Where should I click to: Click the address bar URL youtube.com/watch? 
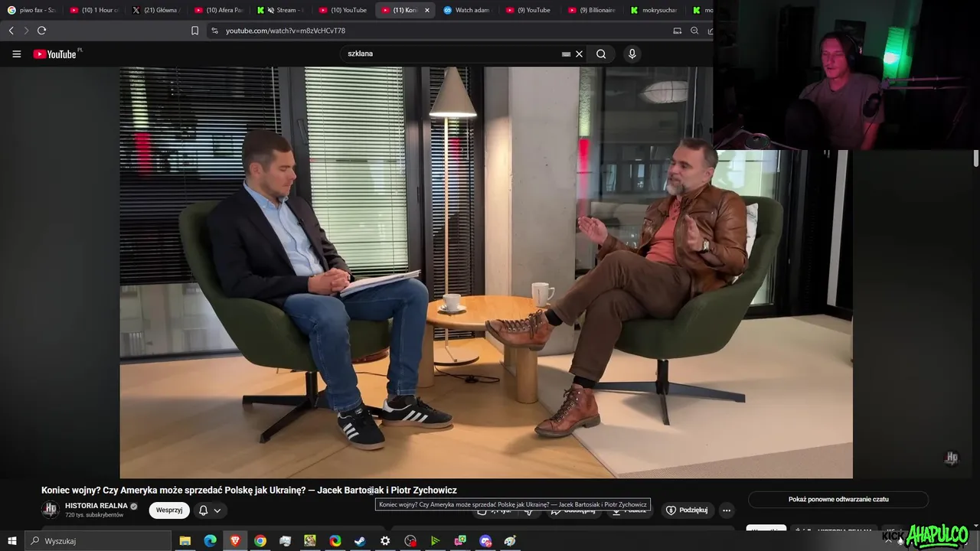pos(286,31)
